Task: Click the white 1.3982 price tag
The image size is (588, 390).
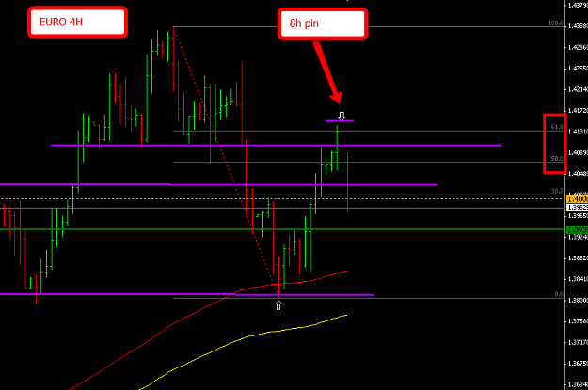Action: coord(577,207)
